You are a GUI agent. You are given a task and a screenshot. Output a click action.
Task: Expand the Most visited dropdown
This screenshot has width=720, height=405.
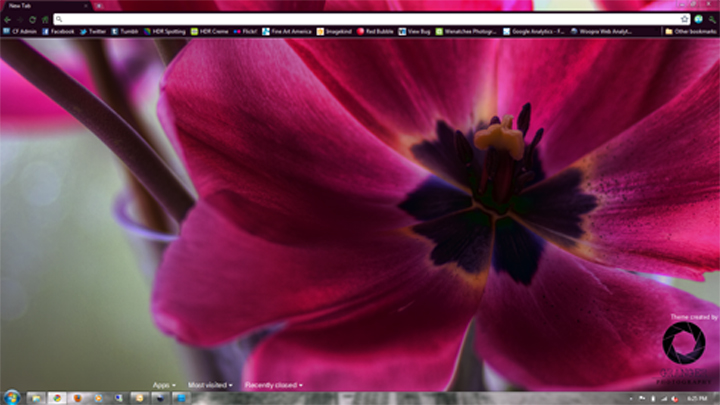point(210,384)
